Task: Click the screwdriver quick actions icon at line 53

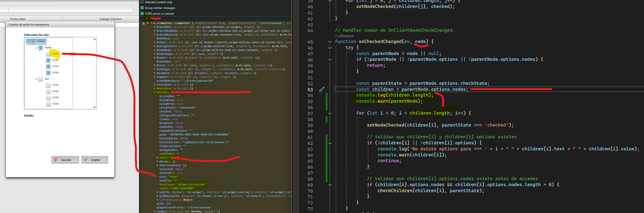Action: point(322,89)
